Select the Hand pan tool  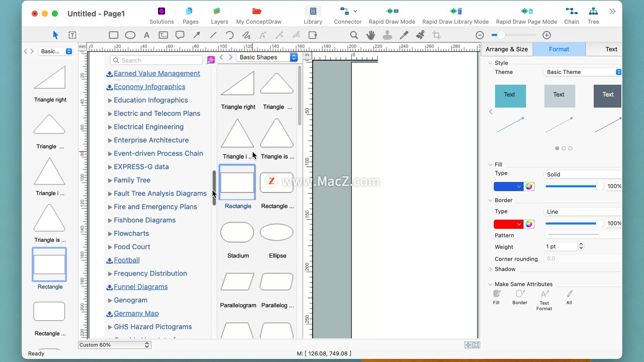click(371, 35)
